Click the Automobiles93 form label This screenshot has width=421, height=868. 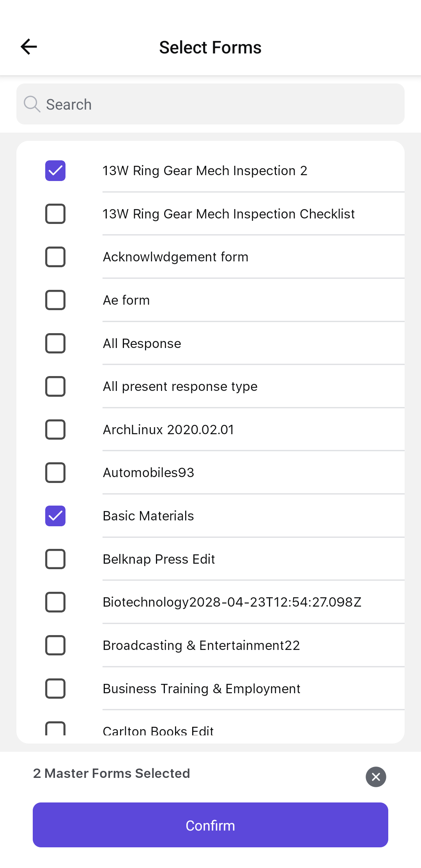point(149,473)
